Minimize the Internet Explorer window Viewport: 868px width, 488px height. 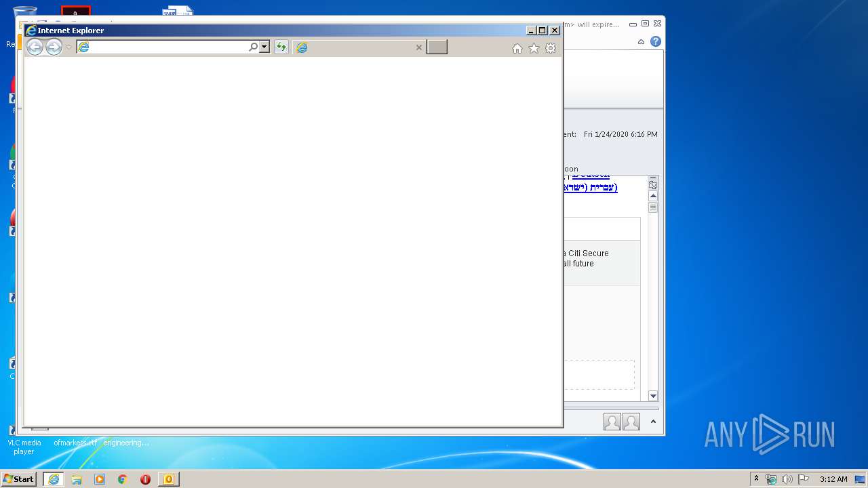click(530, 30)
